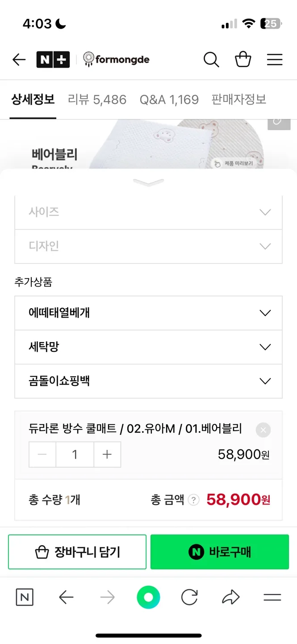Switch to the Q&A 1,169 tab
Viewport: 297px width, 644px height.
tap(169, 99)
